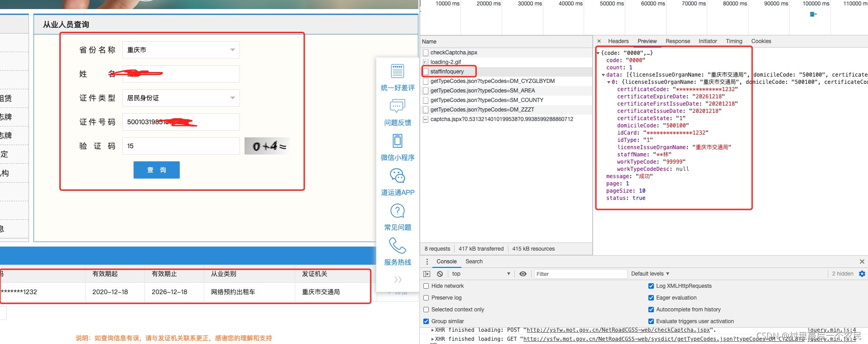
Task: Collapse the data item 0 triangle
Action: click(609, 82)
